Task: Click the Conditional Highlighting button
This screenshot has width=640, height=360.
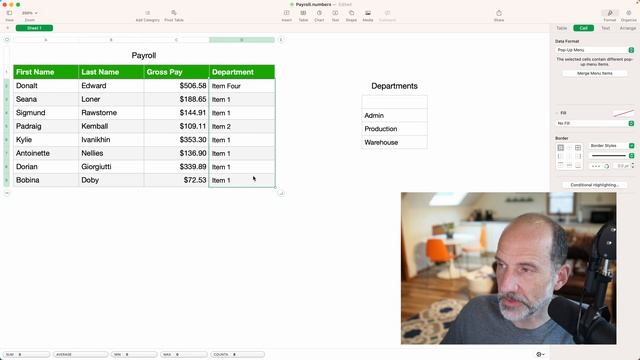Action: [595, 185]
